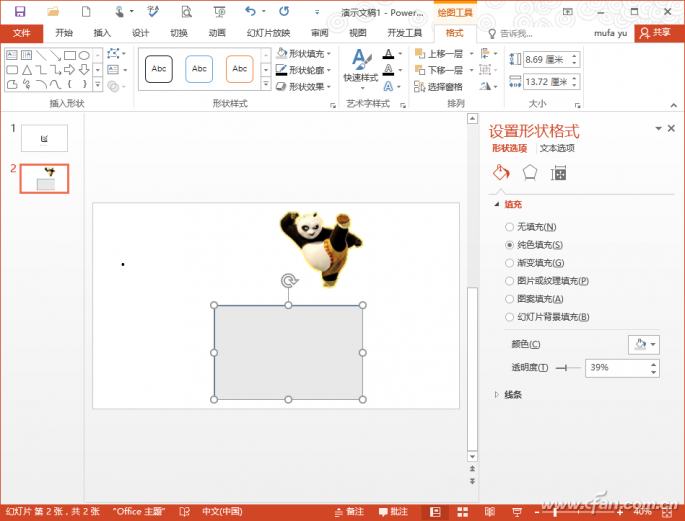
Task: Expand the shape styles gallery More arrow
Action: [266, 84]
